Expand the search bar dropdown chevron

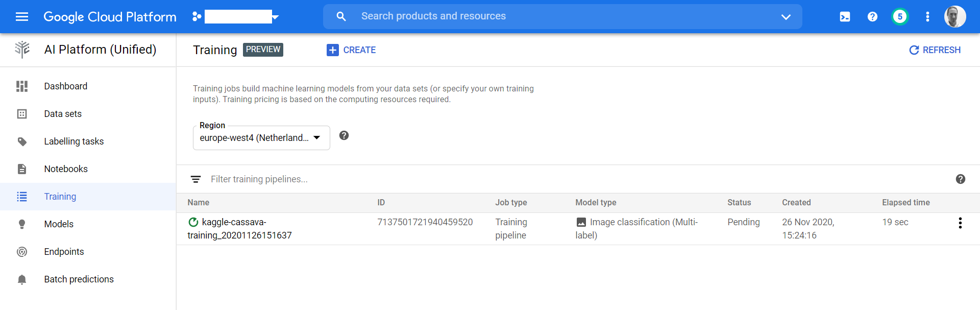pos(786,17)
